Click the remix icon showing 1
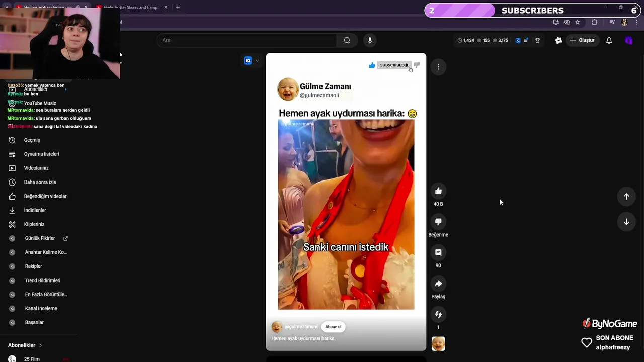 [438, 314]
